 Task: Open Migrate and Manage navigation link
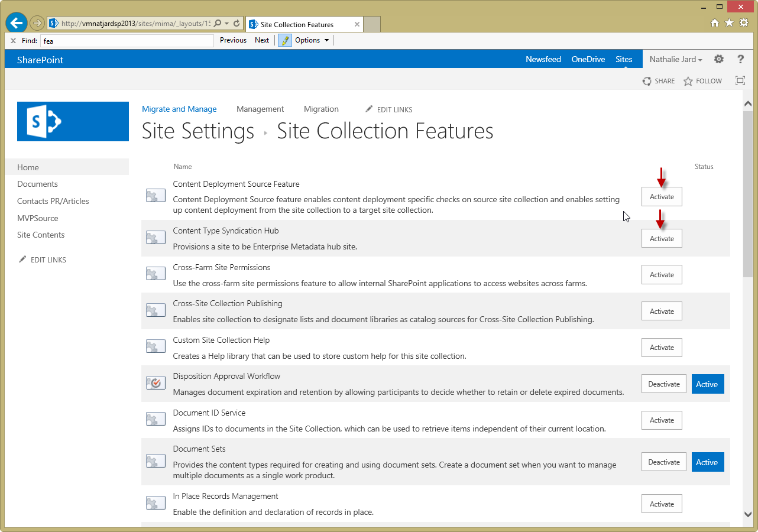click(x=179, y=109)
